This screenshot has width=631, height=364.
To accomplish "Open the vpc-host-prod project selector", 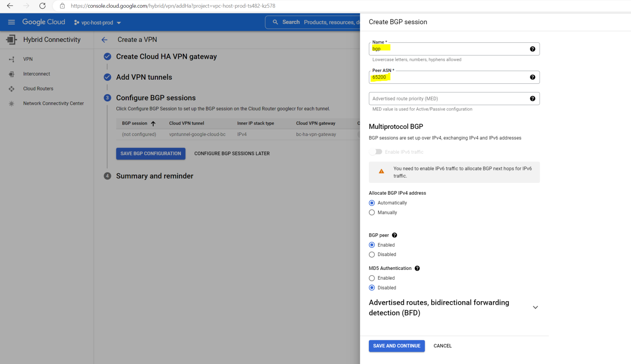I will pos(97,23).
